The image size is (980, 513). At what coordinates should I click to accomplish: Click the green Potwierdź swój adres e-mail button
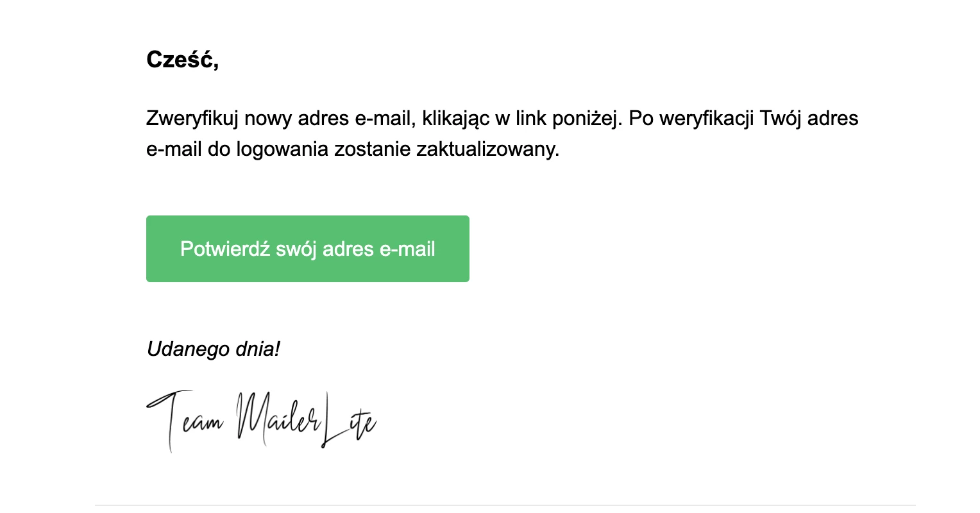[x=308, y=249]
